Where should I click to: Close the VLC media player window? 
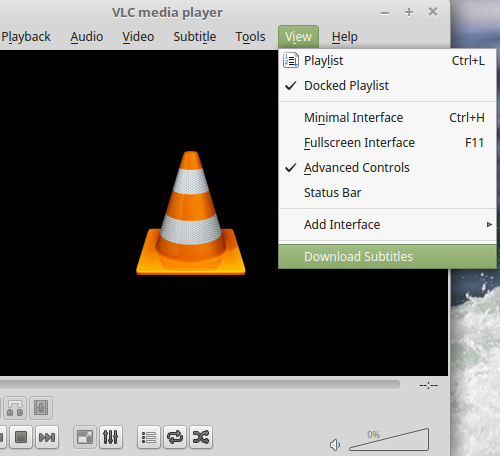tap(433, 12)
